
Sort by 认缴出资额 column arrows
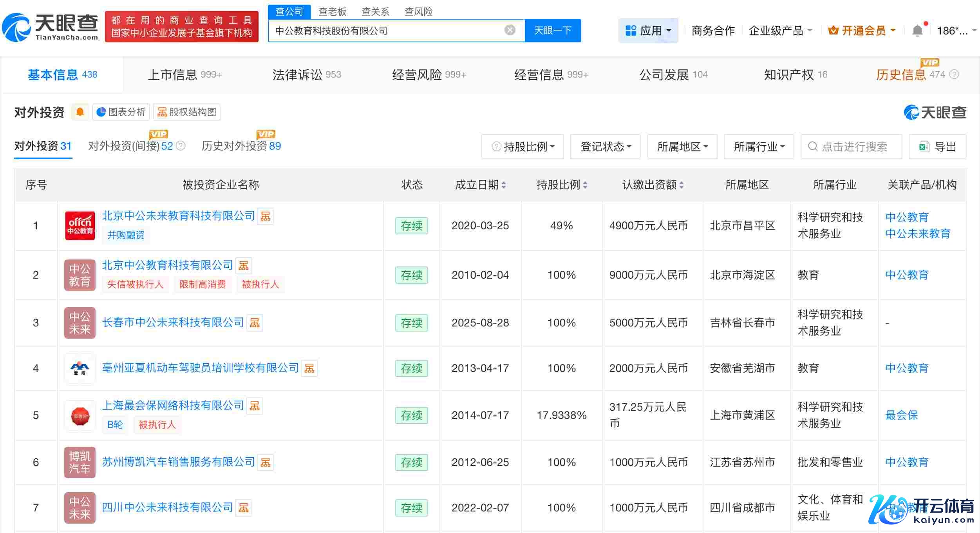point(682,185)
